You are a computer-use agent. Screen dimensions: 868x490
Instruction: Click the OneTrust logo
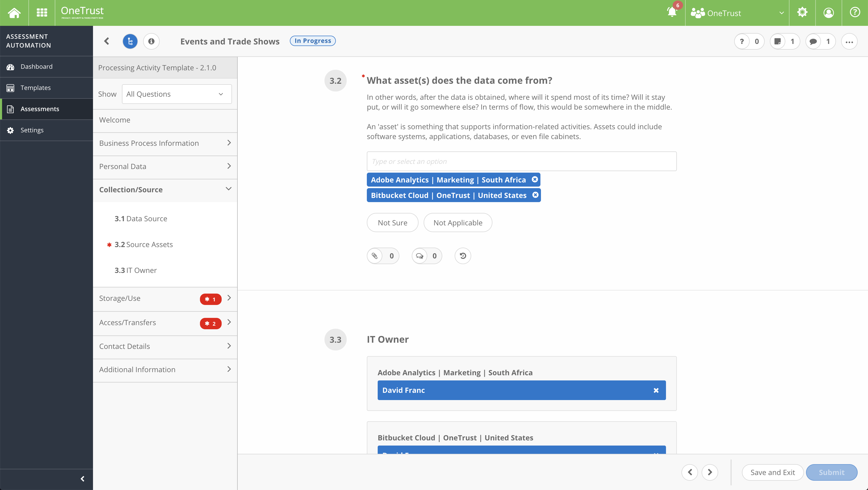coord(82,12)
